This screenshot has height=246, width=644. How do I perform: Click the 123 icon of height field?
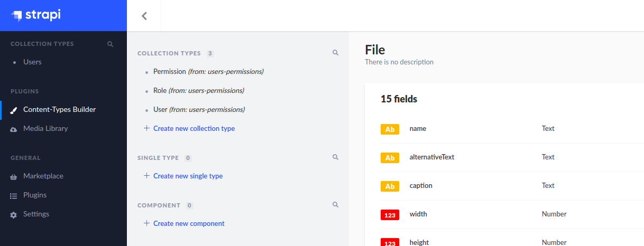(390, 243)
